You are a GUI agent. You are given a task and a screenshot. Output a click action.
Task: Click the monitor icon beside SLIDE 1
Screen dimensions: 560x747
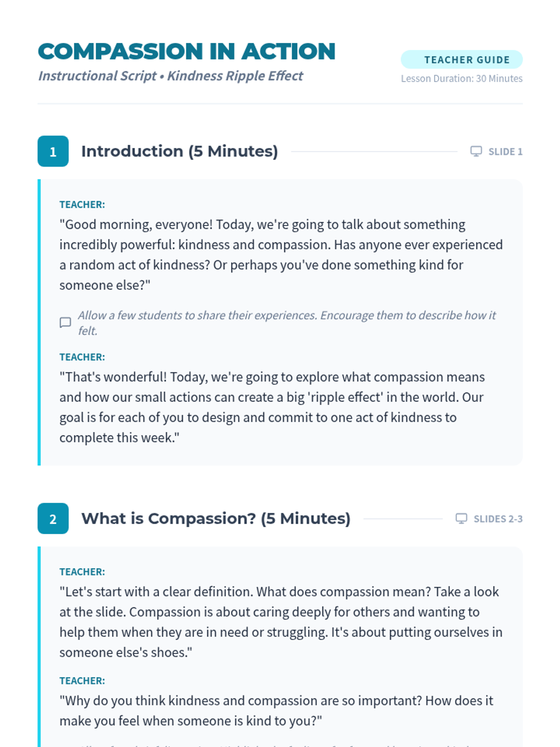[476, 151]
